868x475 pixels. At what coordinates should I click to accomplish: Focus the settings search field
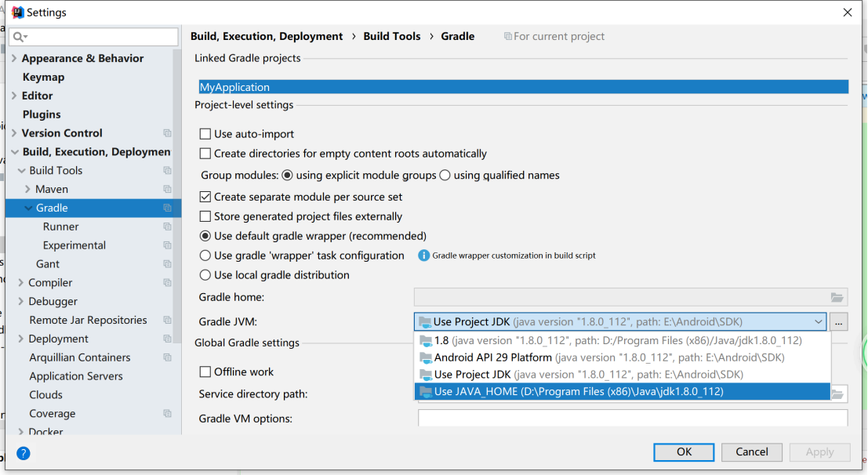(93, 37)
